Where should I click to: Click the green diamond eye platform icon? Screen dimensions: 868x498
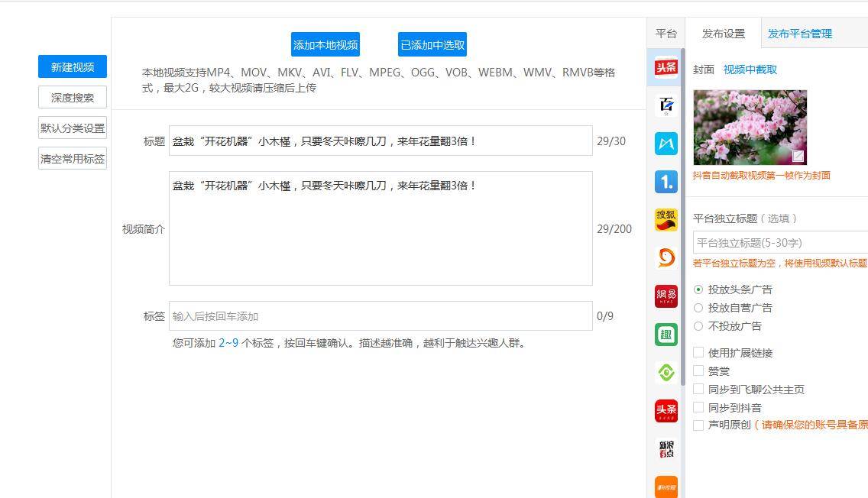[666, 373]
